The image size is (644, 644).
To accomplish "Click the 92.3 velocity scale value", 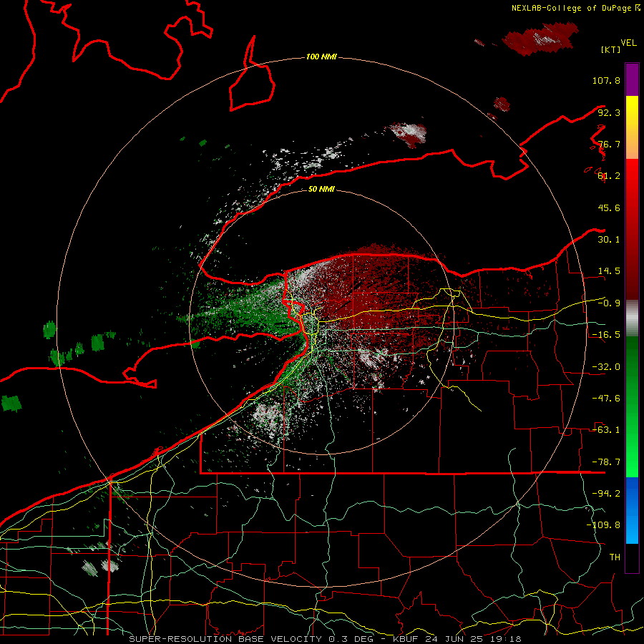I will (609, 112).
